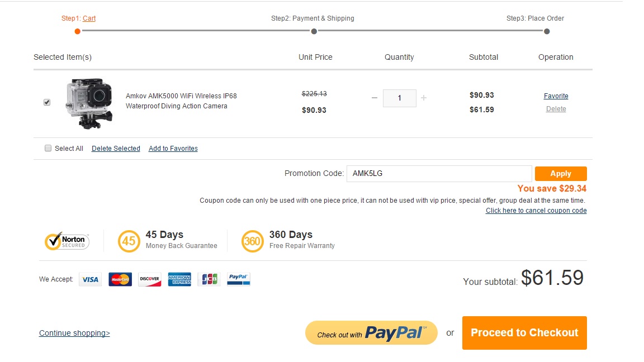Click the Step2 Payment & Shipping marker
Image resolution: width=644 pixels, height=362 pixels.
tap(314, 31)
